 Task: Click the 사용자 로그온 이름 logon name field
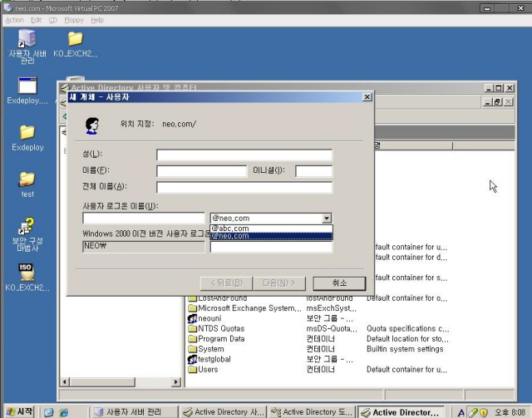[144, 219]
